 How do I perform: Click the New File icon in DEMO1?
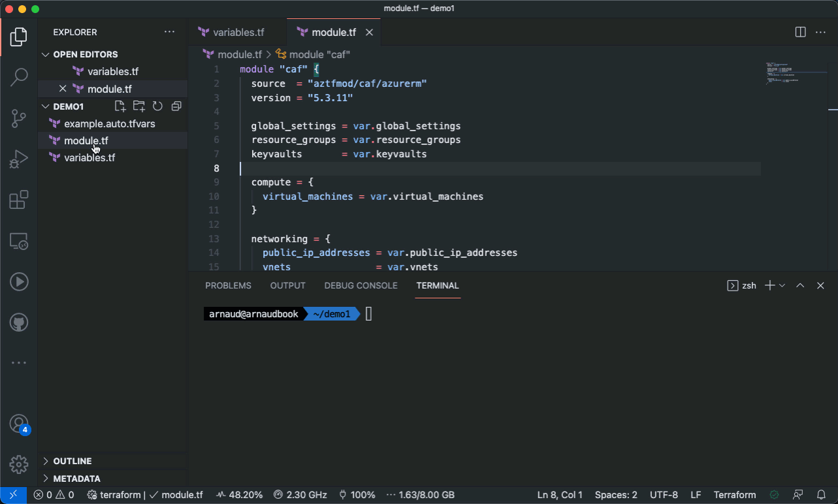click(x=120, y=106)
